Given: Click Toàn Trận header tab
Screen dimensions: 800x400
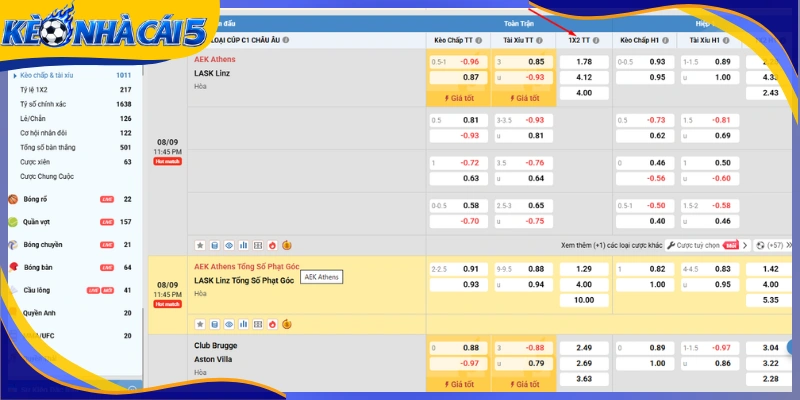Looking at the screenshot, I should (x=519, y=23).
